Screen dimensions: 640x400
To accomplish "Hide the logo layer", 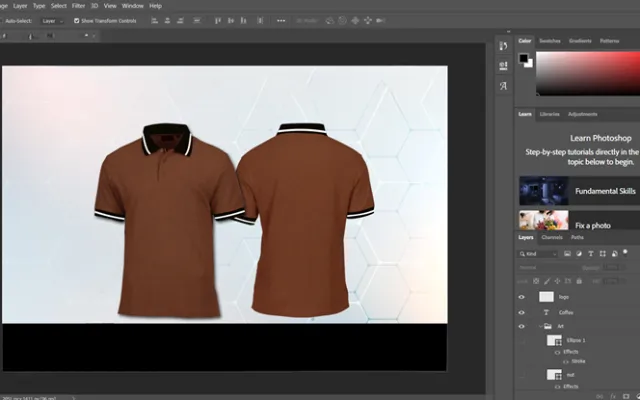I will (x=522, y=297).
